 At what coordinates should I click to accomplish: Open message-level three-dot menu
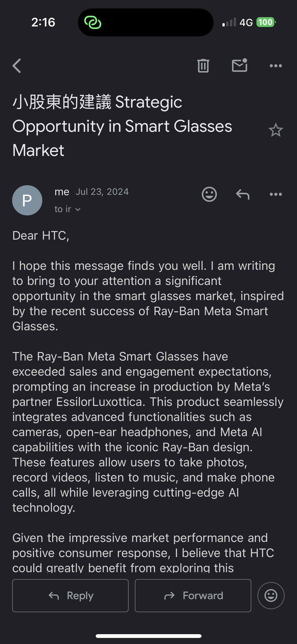pyautogui.click(x=276, y=194)
